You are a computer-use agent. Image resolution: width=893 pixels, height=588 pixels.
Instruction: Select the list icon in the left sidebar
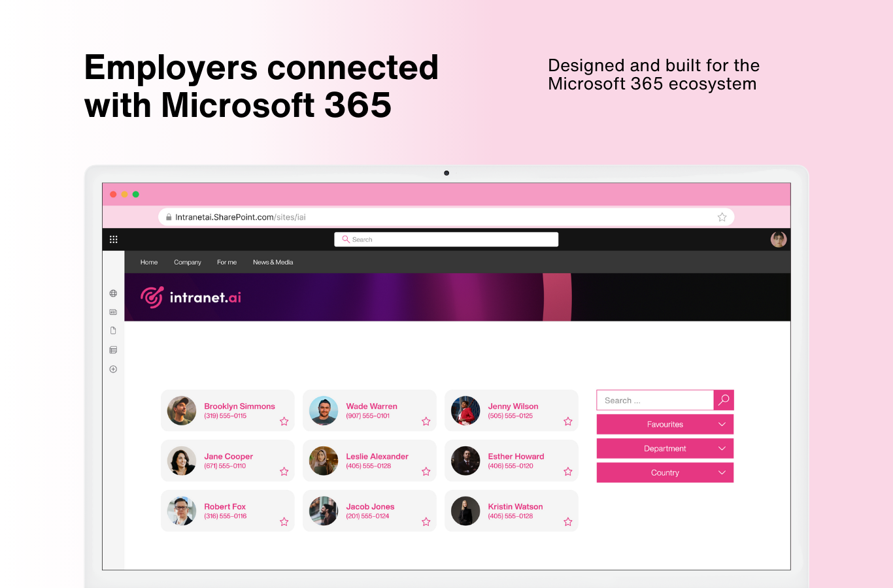pos(113,350)
